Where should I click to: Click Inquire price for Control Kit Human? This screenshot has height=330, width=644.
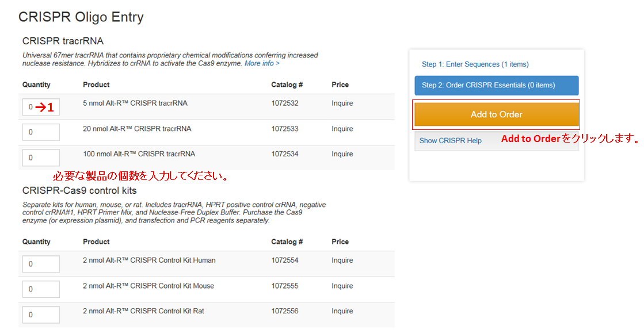342,260
